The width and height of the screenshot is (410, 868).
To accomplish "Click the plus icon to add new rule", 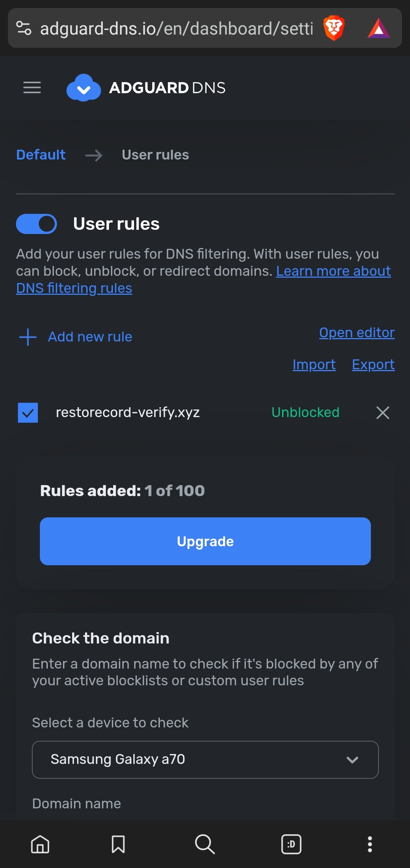I will tap(27, 337).
